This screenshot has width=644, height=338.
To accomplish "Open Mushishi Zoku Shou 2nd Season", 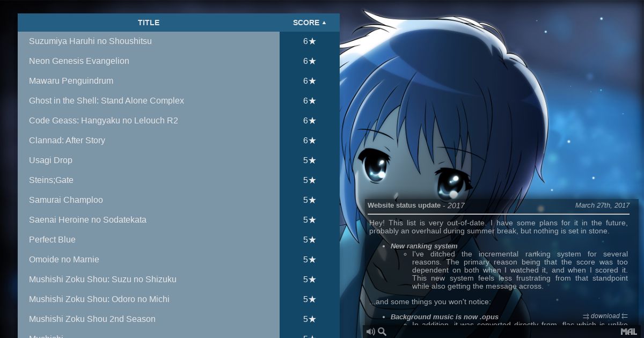I will click(92, 319).
